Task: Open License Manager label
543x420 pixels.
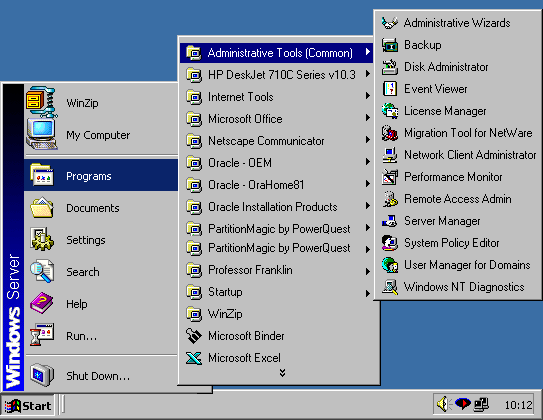Action: (x=445, y=111)
